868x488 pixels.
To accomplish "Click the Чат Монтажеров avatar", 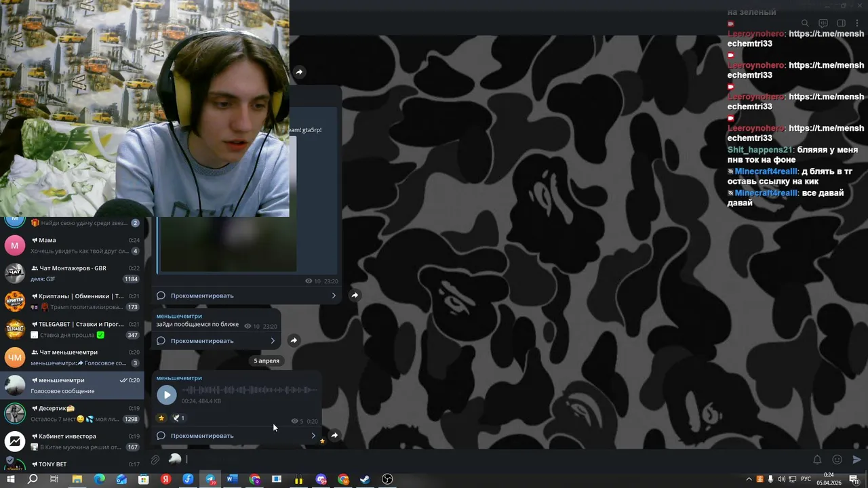I will [x=15, y=273].
